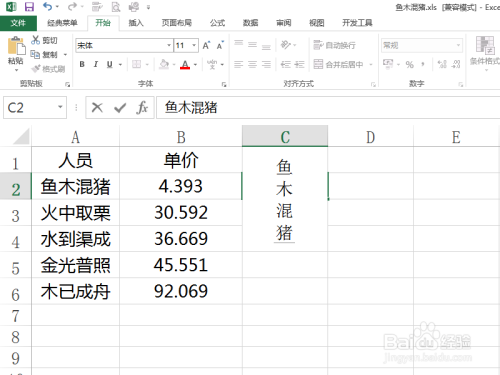Screen dimensions: 500x375
Task: Apply red font color with A icon
Action: (x=185, y=64)
